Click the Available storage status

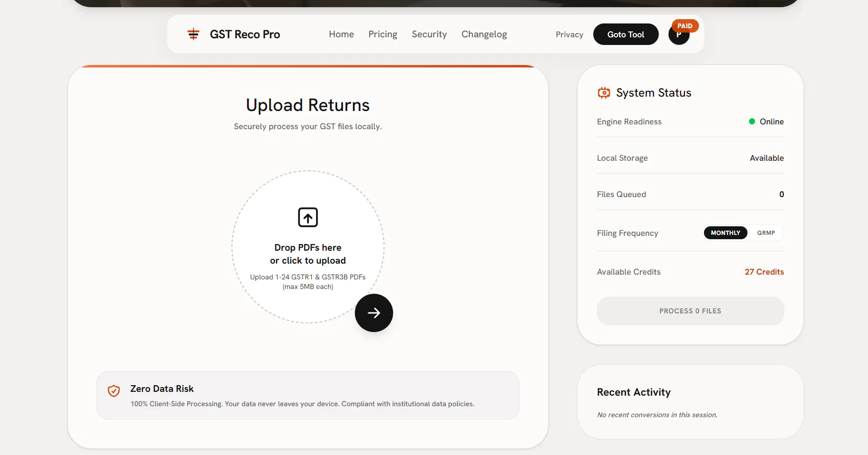(767, 158)
